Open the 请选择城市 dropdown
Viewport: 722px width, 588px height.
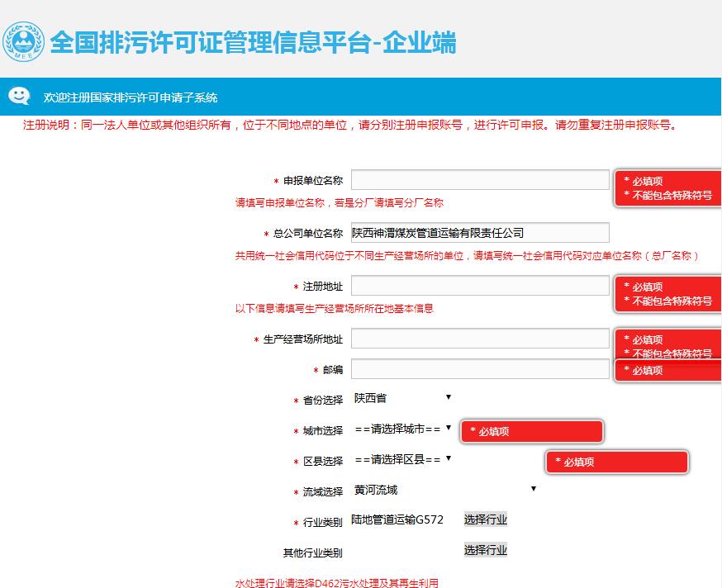click(x=402, y=429)
